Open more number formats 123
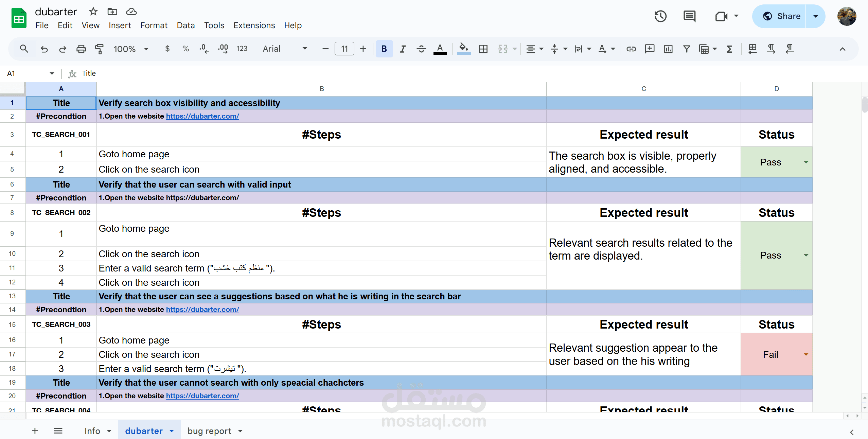The height and width of the screenshot is (439, 868). click(242, 49)
